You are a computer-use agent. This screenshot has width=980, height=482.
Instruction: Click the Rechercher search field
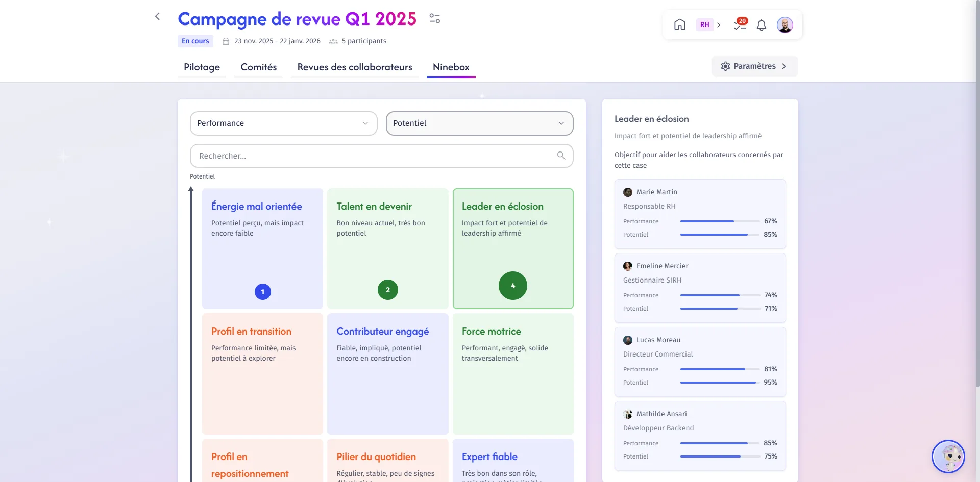point(382,156)
